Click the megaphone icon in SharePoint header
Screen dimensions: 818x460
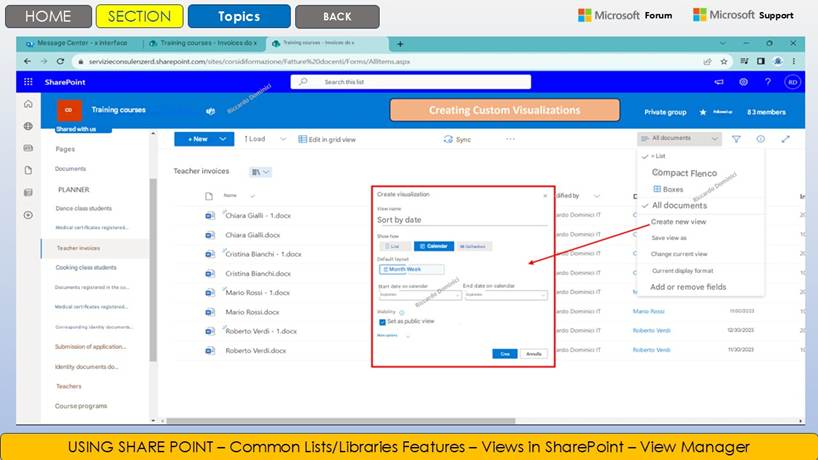point(719,82)
